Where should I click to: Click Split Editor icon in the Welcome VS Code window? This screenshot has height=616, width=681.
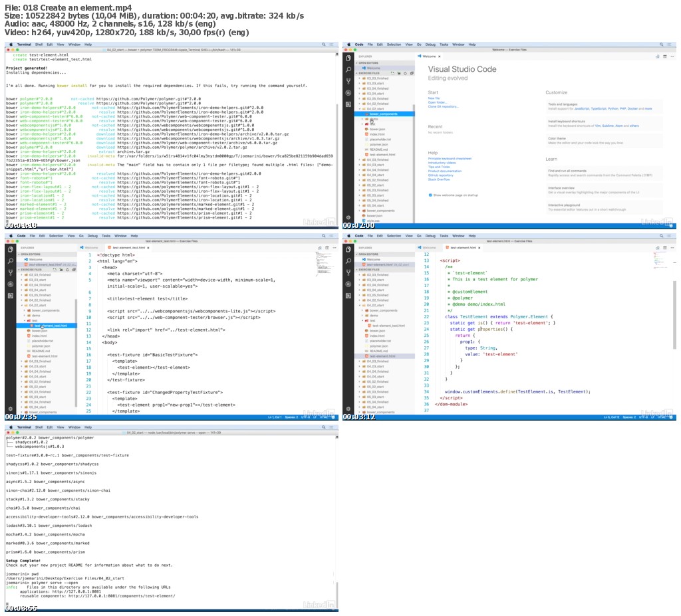click(x=665, y=56)
